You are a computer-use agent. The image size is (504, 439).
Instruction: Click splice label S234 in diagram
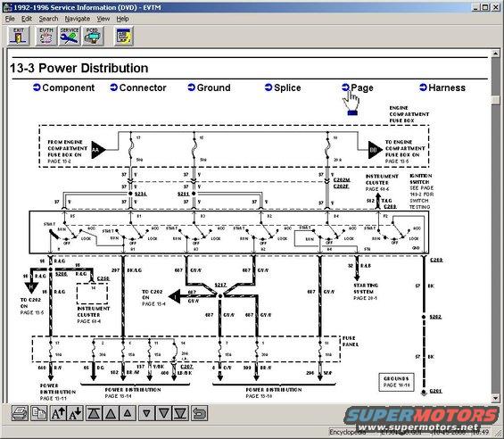[140, 194]
